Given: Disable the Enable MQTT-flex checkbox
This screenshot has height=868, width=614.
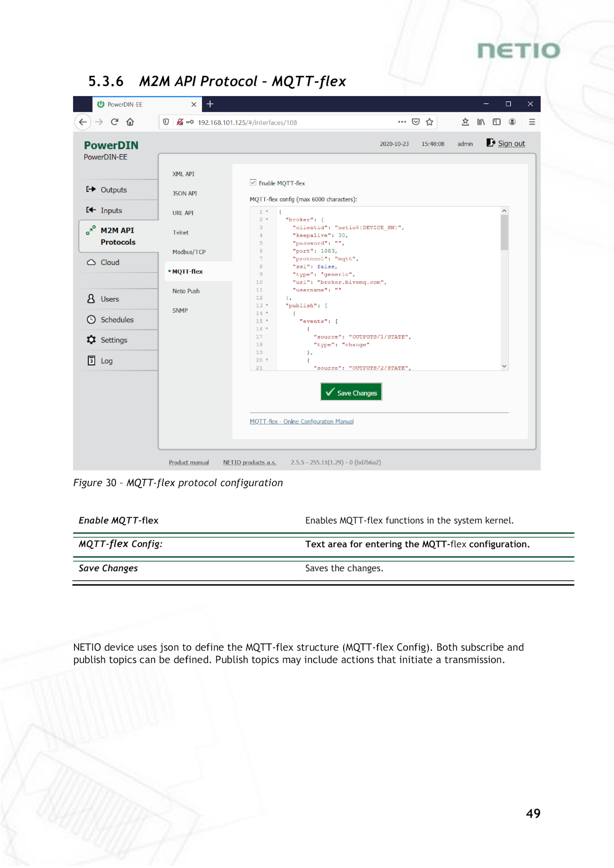Looking at the screenshot, I should point(253,183).
